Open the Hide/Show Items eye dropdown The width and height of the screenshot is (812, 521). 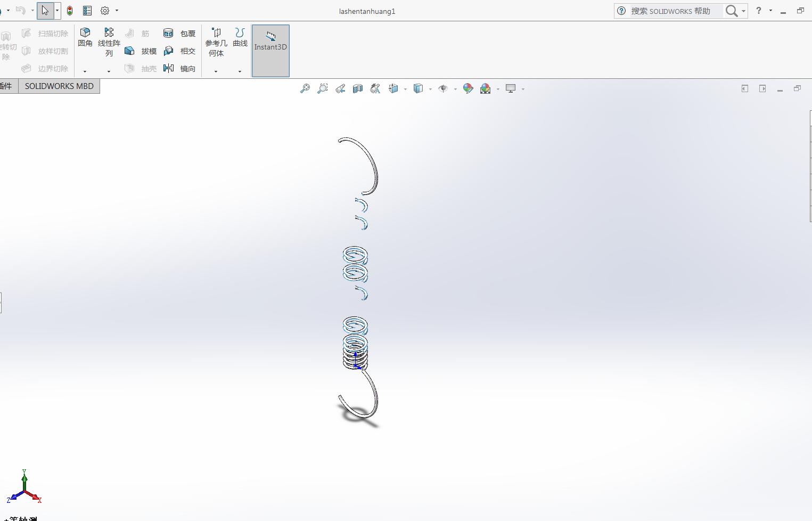coord(455,89)
